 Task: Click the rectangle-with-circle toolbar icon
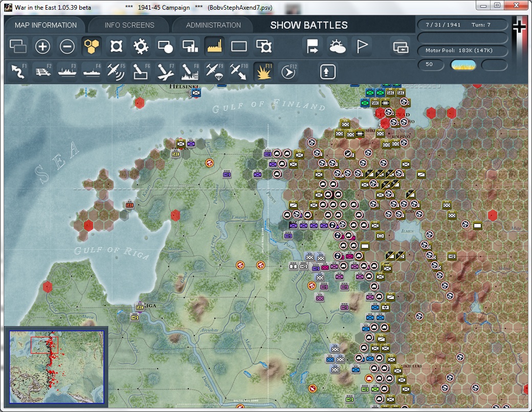pos(165,47)
